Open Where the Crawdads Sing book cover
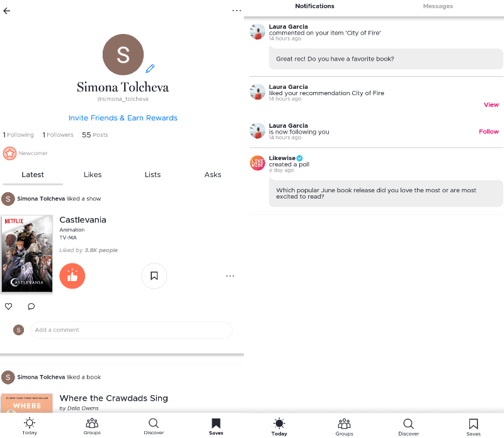The image size is (504, 438). point(27,403)
